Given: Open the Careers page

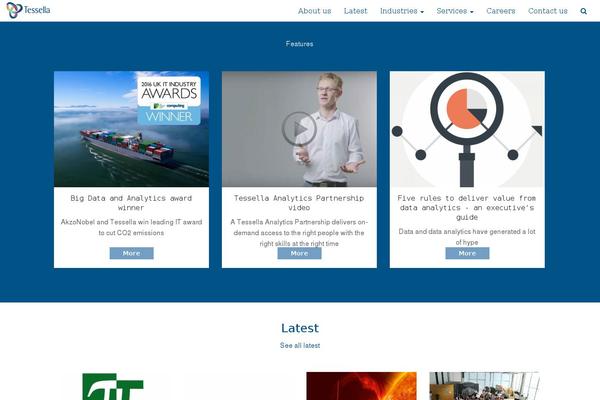Looking at the screenshot, I should (x=501, y=11).
